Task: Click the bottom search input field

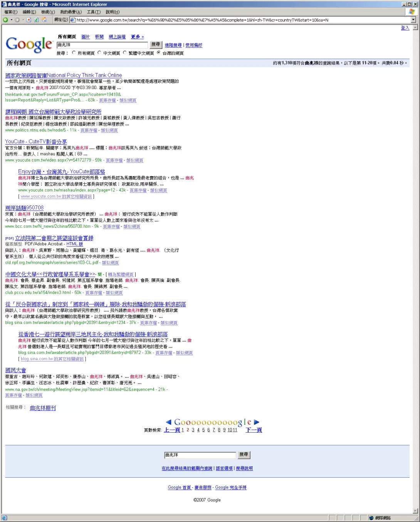Action: 200,455
